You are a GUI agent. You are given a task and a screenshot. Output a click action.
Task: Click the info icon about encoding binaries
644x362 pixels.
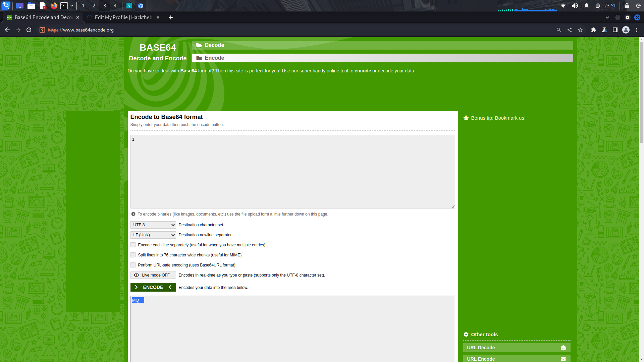coord(133,214)
